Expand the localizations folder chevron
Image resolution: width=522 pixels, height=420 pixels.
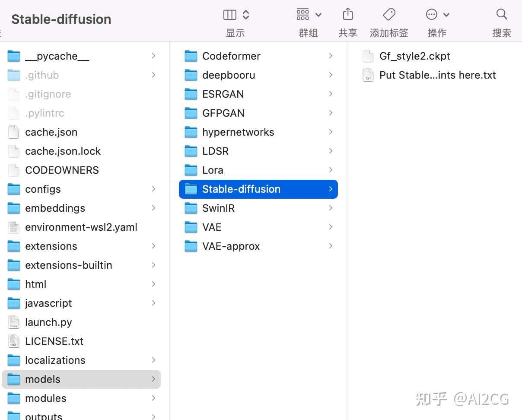[153, 360]
